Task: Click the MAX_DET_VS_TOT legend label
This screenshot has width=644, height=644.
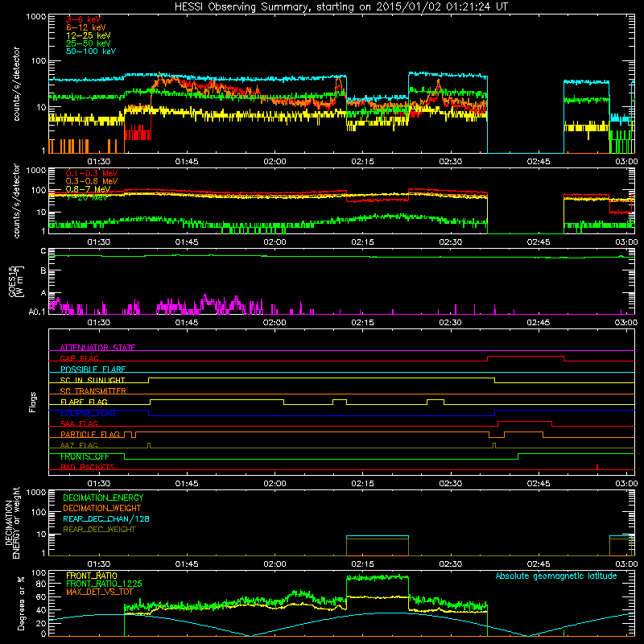Action: [x=100, y=592]
